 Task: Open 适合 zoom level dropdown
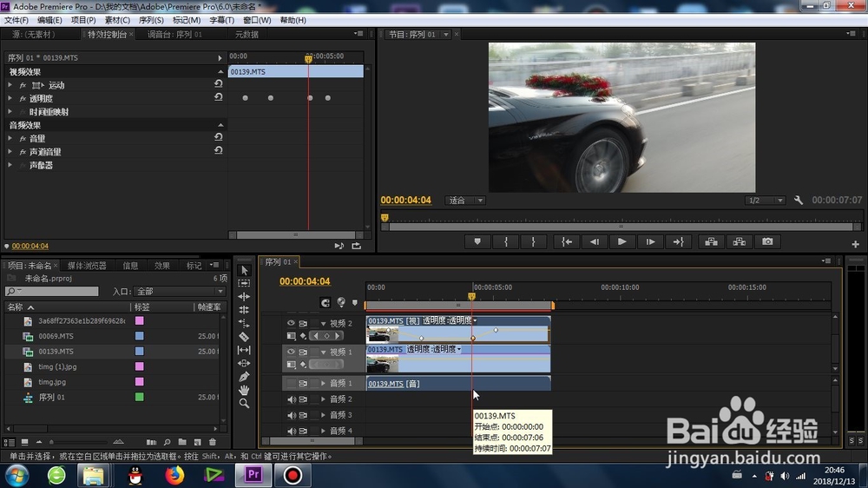465,201
